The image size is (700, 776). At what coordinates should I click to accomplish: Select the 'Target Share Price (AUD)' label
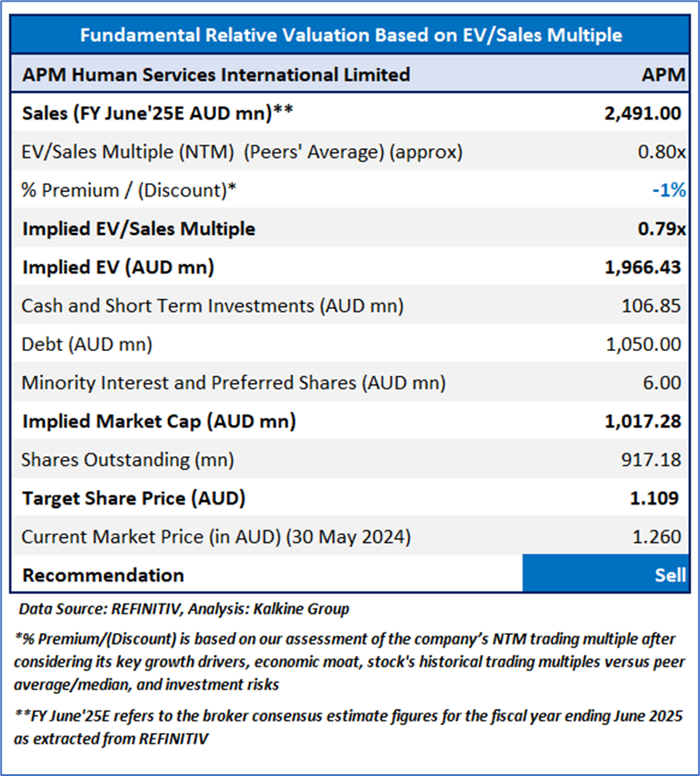134,498
